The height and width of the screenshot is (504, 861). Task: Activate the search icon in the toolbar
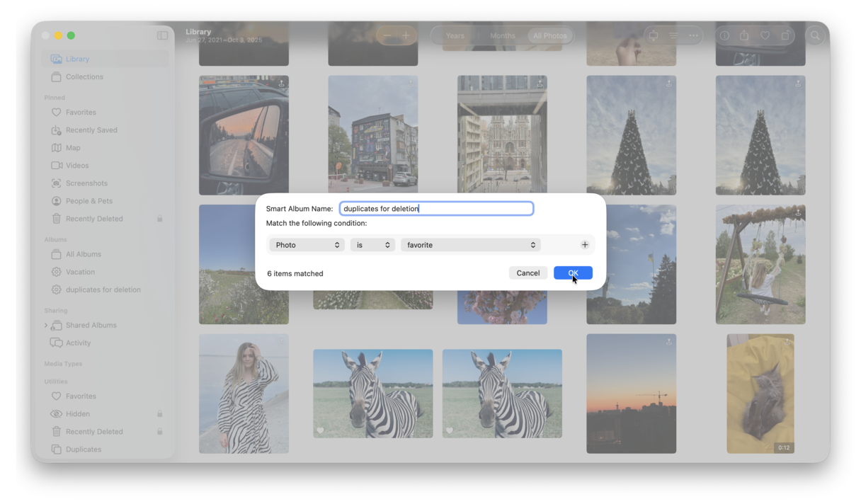pos(815,35)
